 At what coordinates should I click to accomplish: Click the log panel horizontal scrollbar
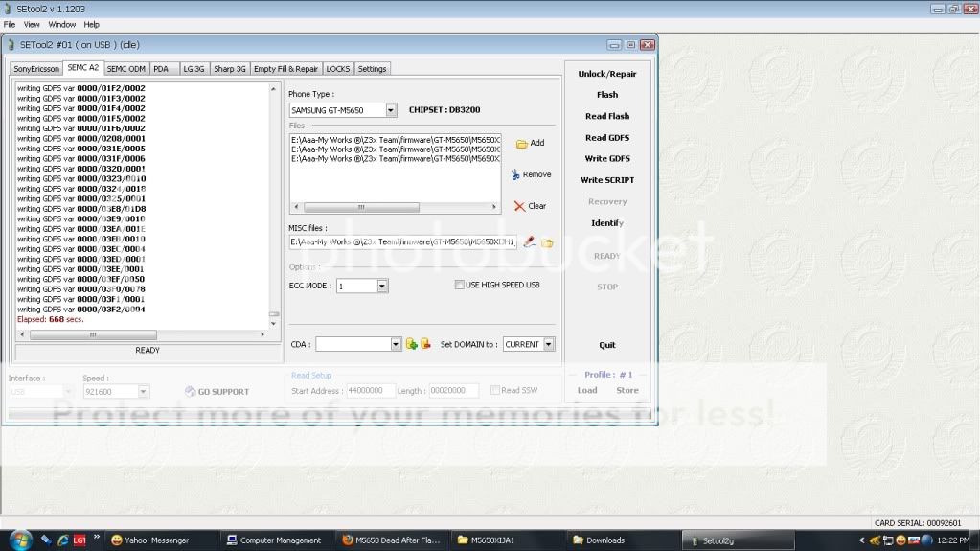(143, 335)
